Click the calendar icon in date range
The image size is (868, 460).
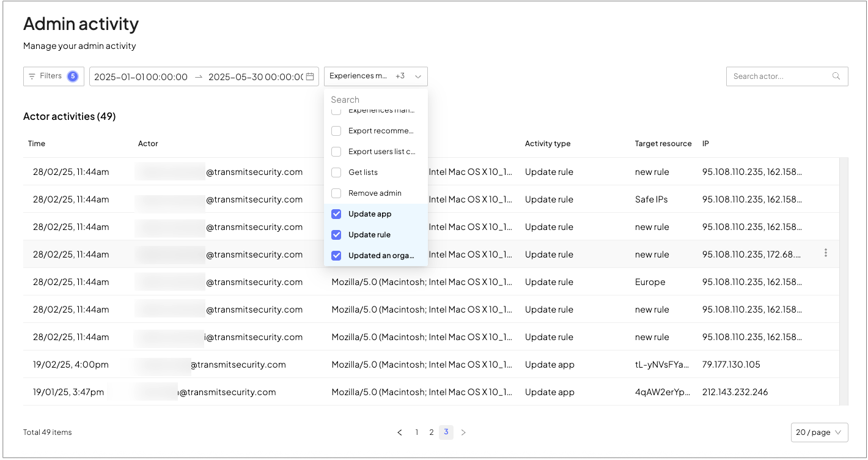click(310, 76)
